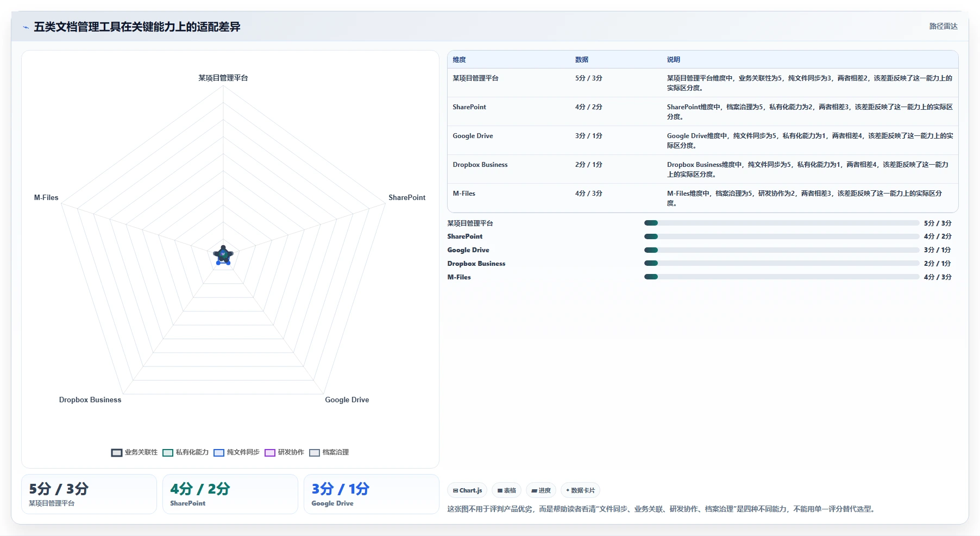Click the M-Files description in 说明 column

[805, 198]
